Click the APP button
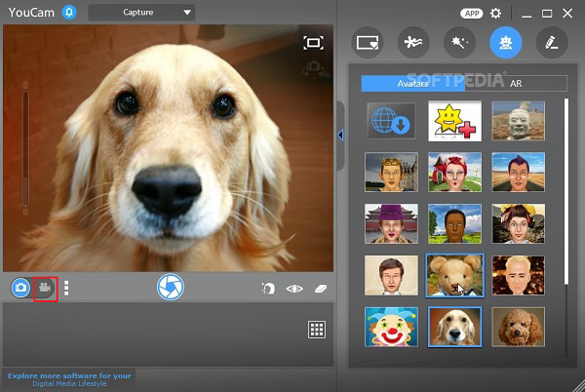585x392 pixels. [x=473, y=13]
